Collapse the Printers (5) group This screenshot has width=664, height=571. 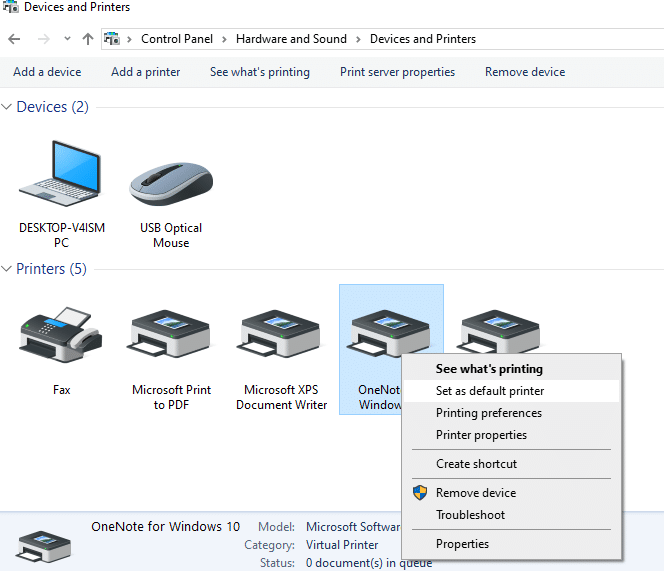(x=8, y=269)
